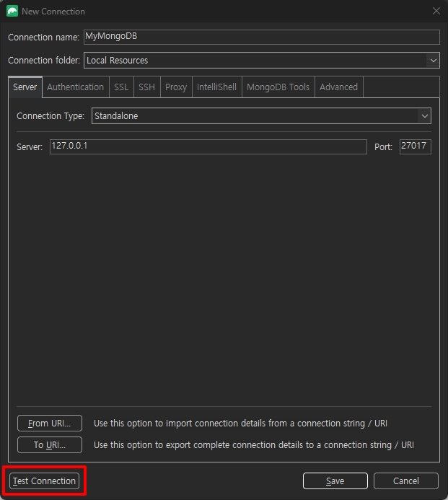The width and height of the screenshot is (448, 500).
Task: Close the New Connection dialog
Action: pos(436,11)
